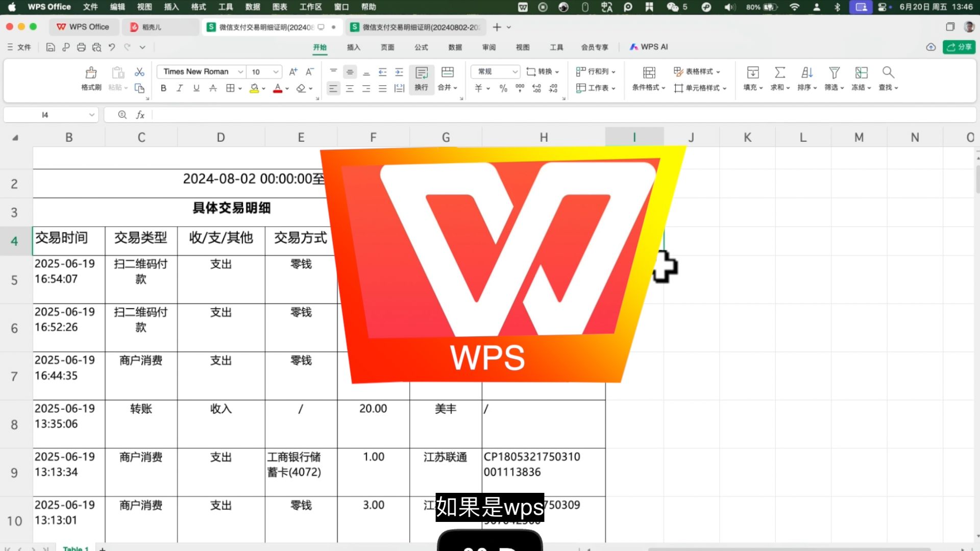The width and height of the screenshot is (980, 551).
Task: Click the Increase Decimal icon
Action: tap(536, 88)
